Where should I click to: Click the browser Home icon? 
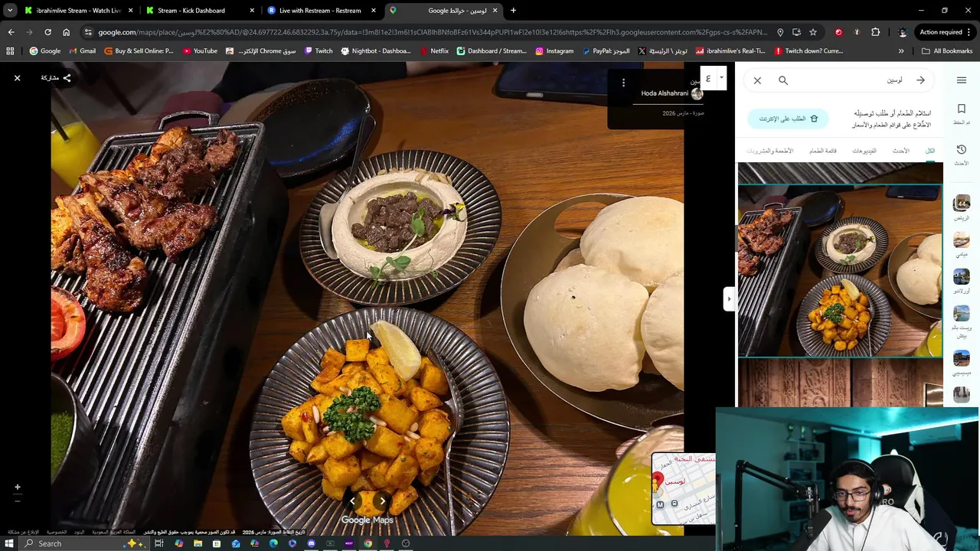pos(66,32)
